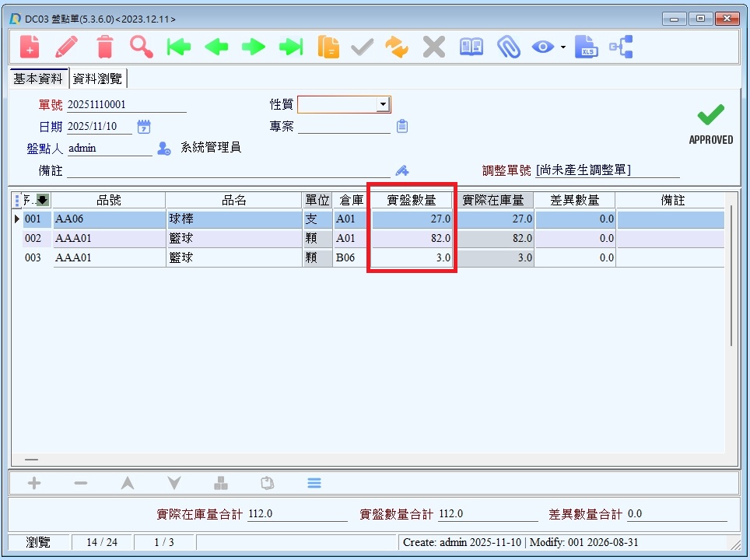Click the 實盤數量 column header
750x560 pixels.
coord(412,200)
